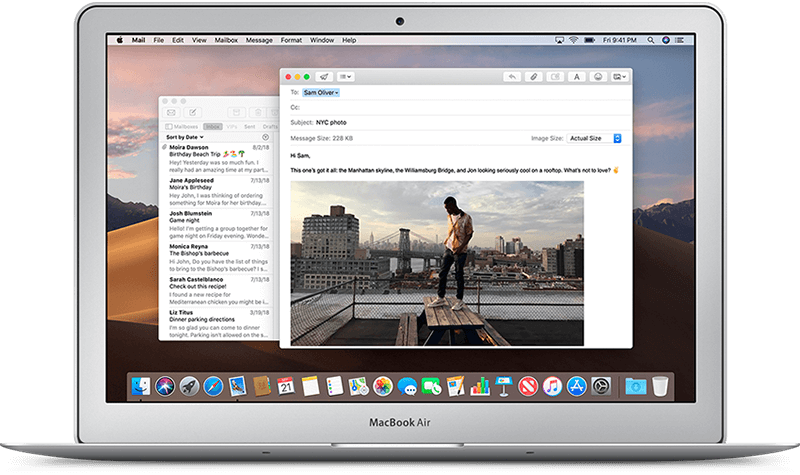Open the header fields dropdown in compose toolbar

point(348,76)
